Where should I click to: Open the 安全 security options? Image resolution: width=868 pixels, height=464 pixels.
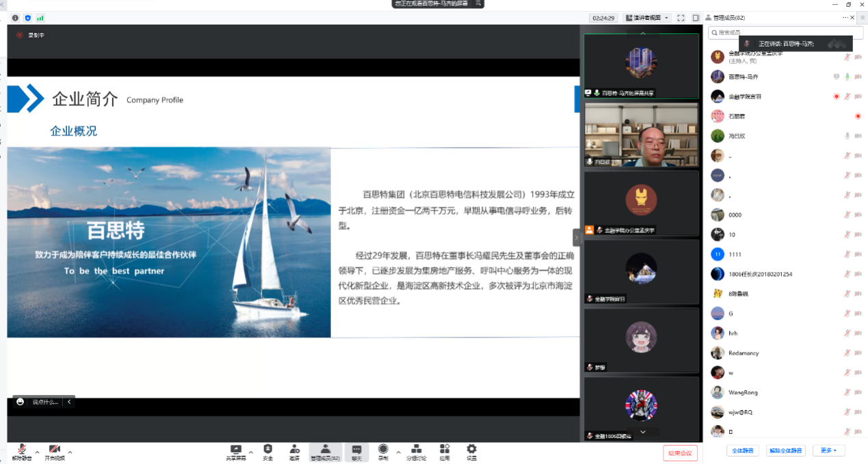pos(267,451)
